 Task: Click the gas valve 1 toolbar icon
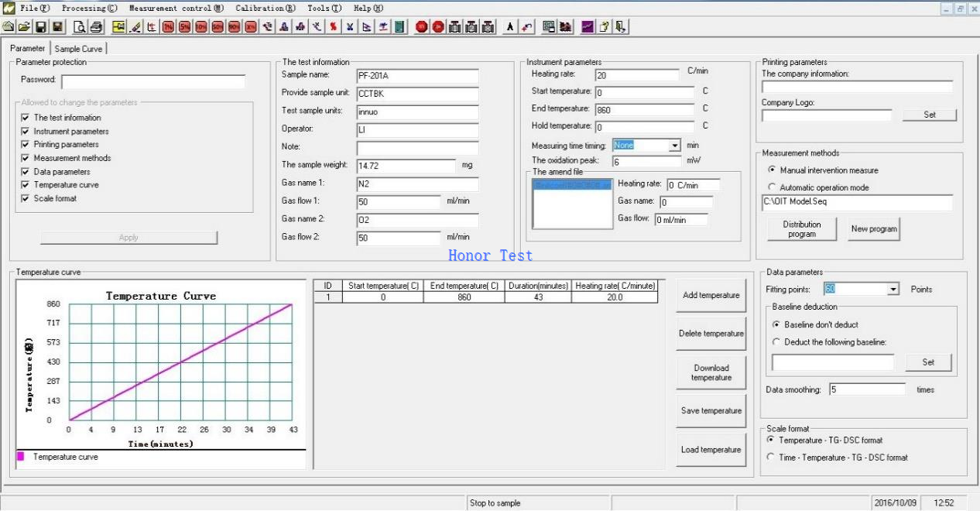(455, 27)
